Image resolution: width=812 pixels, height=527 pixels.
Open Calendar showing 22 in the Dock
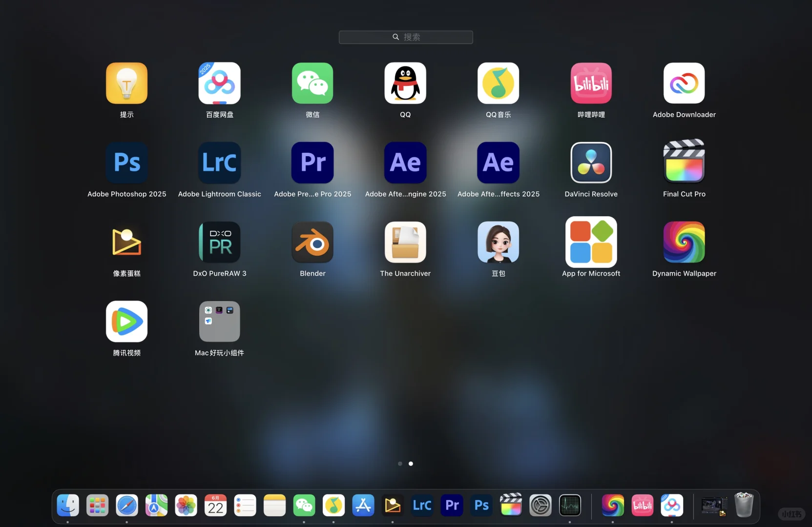(215, 505)
